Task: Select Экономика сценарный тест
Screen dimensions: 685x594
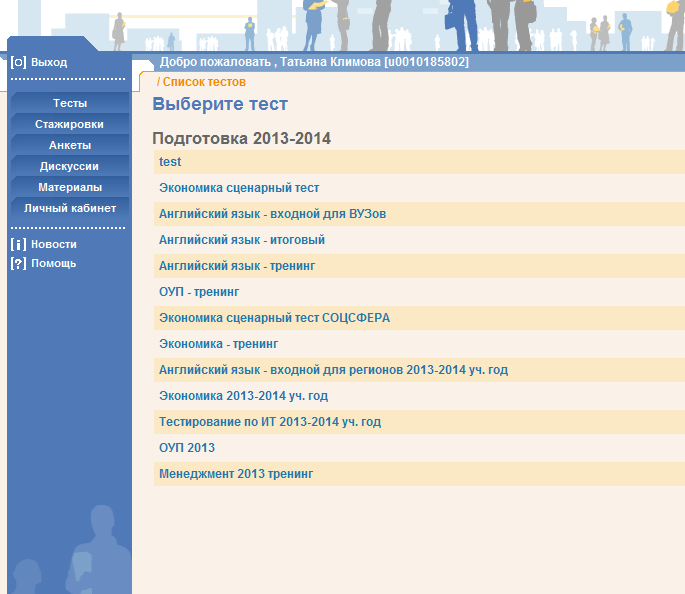Action: coord(239,188)
